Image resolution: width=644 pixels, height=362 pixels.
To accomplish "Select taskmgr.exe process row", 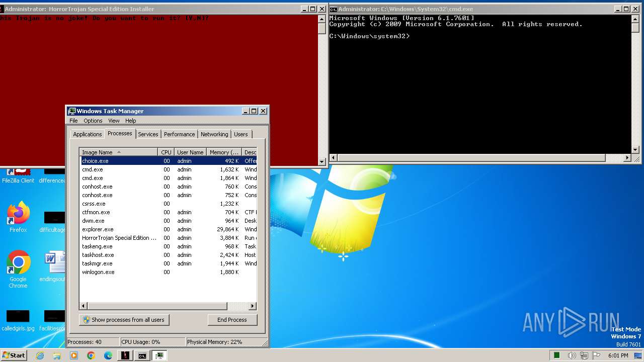I will click(169, 263).
